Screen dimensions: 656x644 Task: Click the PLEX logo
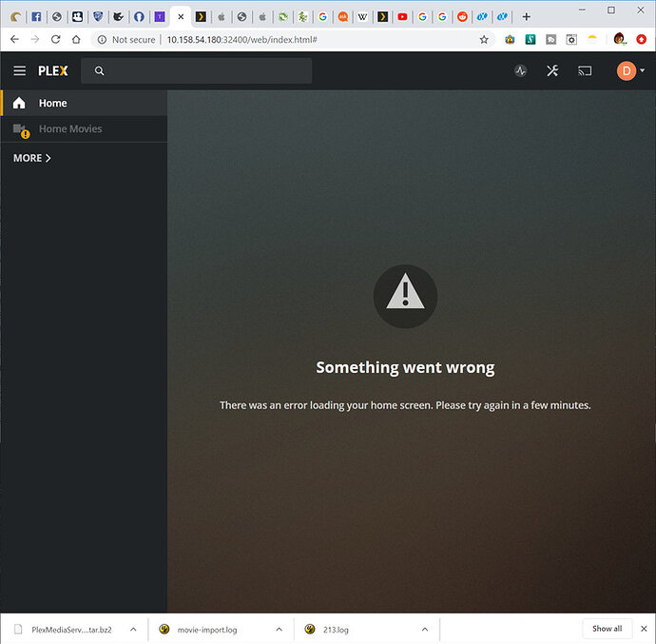[x=52, y=70]
